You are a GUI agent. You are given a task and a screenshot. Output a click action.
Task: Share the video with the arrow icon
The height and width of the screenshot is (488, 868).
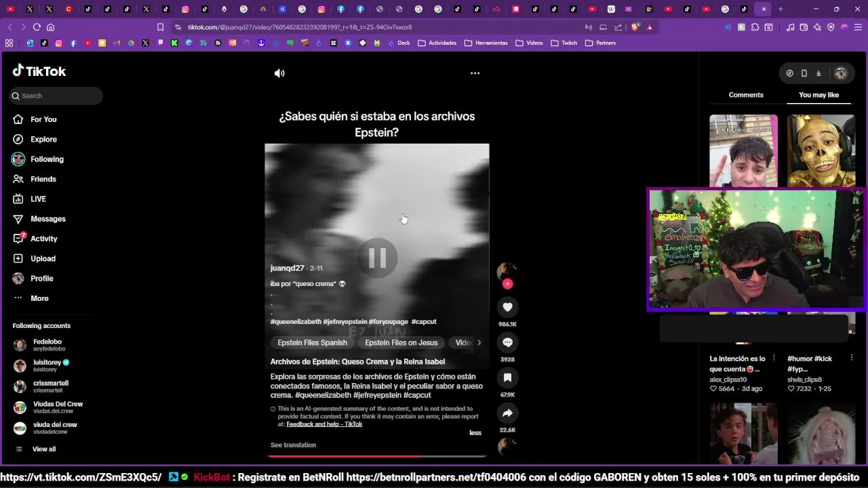[507, 413]
